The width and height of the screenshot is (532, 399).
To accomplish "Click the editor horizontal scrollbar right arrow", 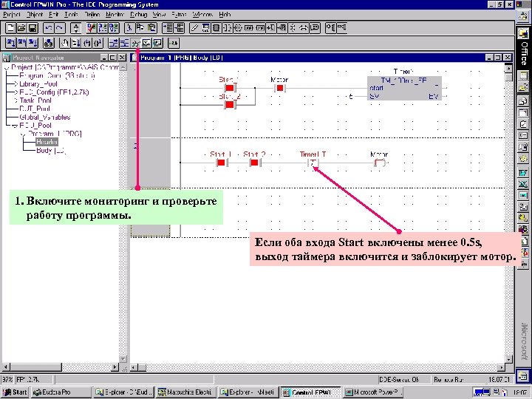I will [x=502, y=368].
